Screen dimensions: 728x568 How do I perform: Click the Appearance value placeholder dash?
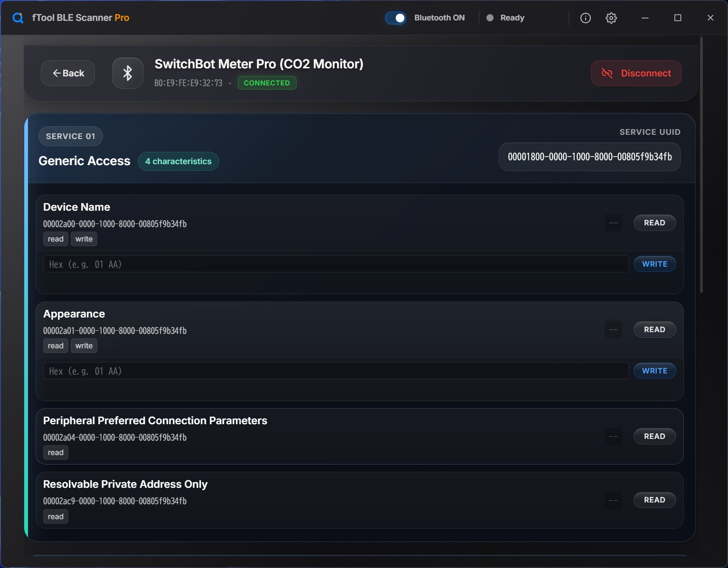(614, 330)
